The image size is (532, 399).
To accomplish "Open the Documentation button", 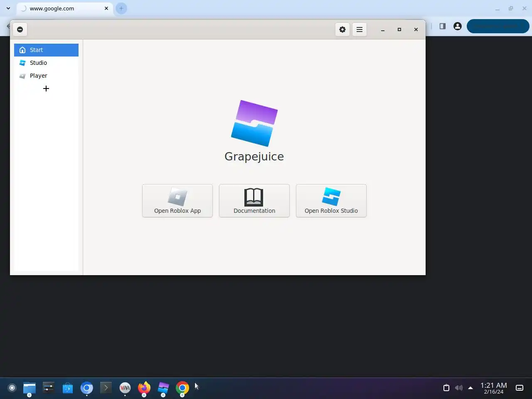I will point(254,201).
